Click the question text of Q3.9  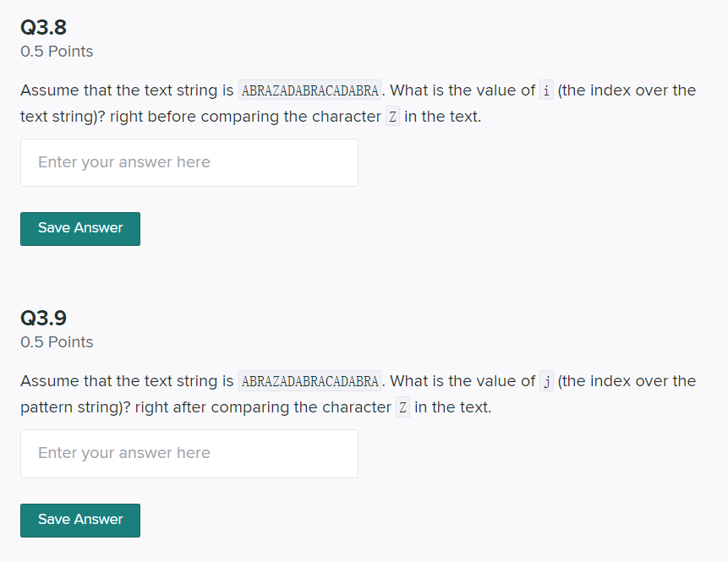[x=127, y=381]
